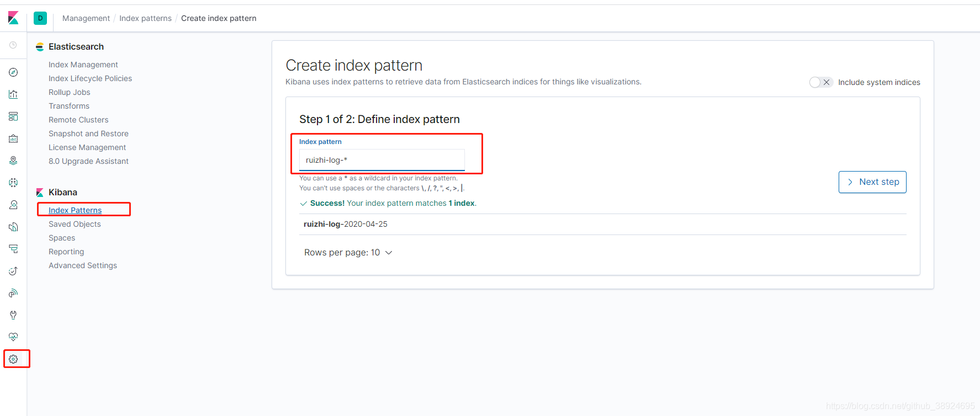Open Machine Learning icon in sidebar
This screenshot has height=416, width=980.
point(13,183)
